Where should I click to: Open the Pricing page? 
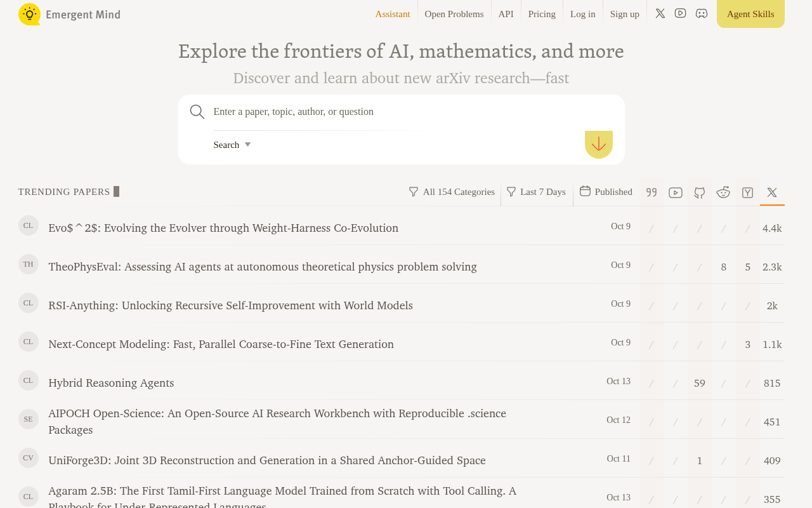[x=542, y=14]
